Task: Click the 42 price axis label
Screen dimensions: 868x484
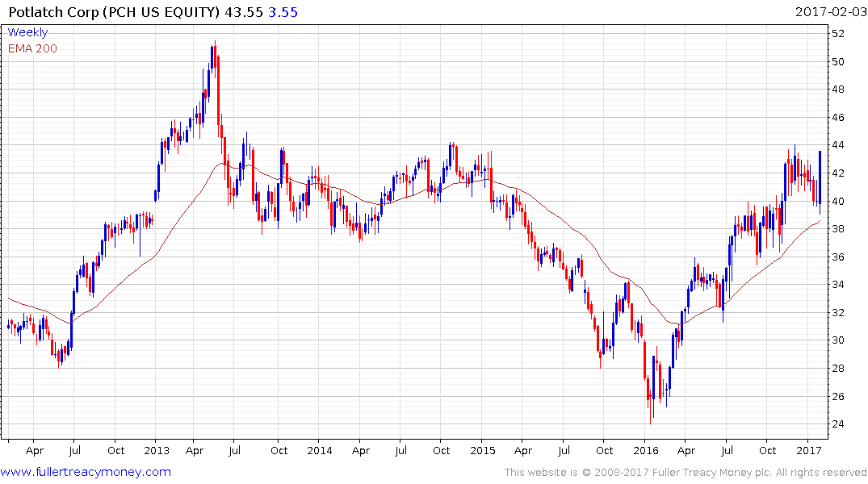Action: 838,173
